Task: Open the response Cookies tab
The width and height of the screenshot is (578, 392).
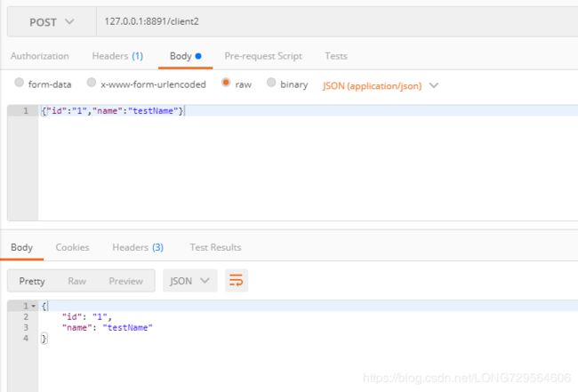Action: (73, 247)
